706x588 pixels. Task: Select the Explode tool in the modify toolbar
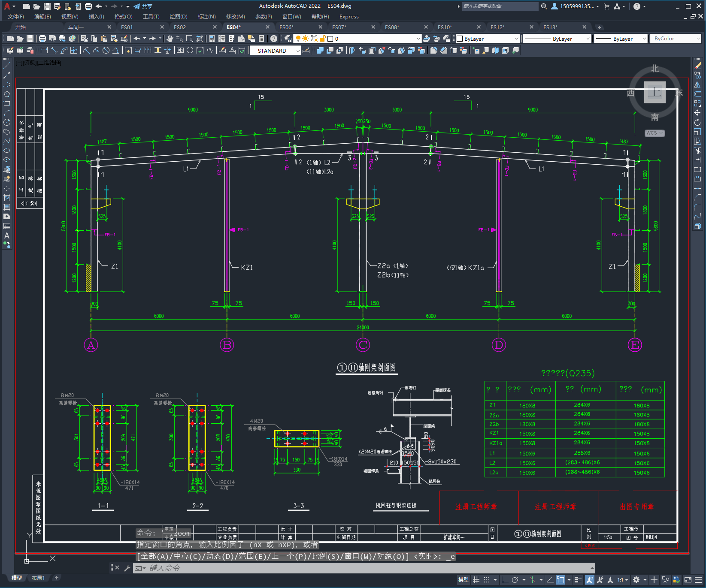tap(697, 226)
